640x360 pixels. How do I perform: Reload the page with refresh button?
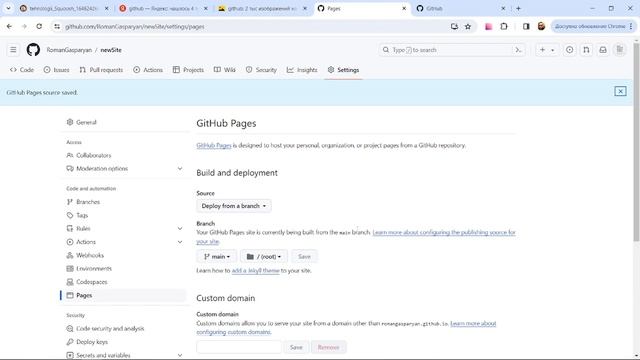coord(39,27)
